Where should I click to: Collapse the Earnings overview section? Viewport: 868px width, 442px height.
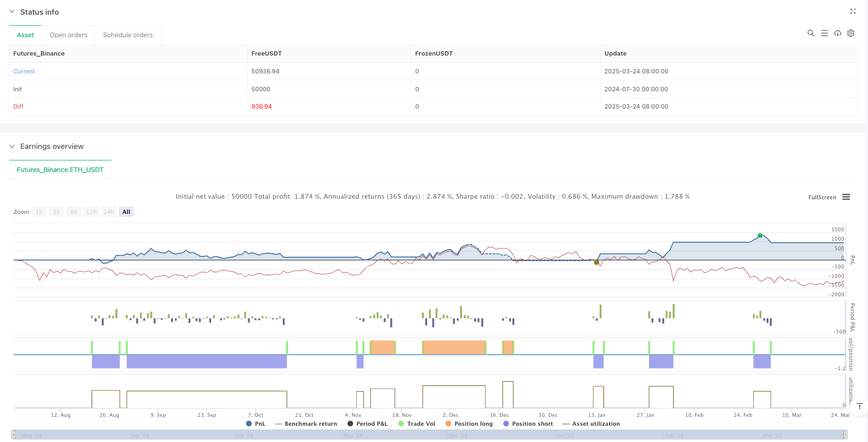coord(12,146)
